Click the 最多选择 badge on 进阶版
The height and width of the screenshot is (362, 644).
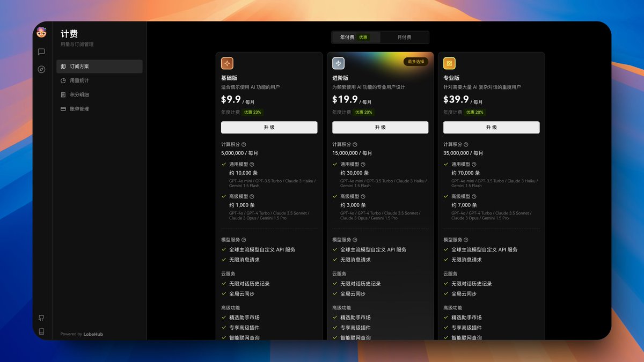tap(416, 62)
